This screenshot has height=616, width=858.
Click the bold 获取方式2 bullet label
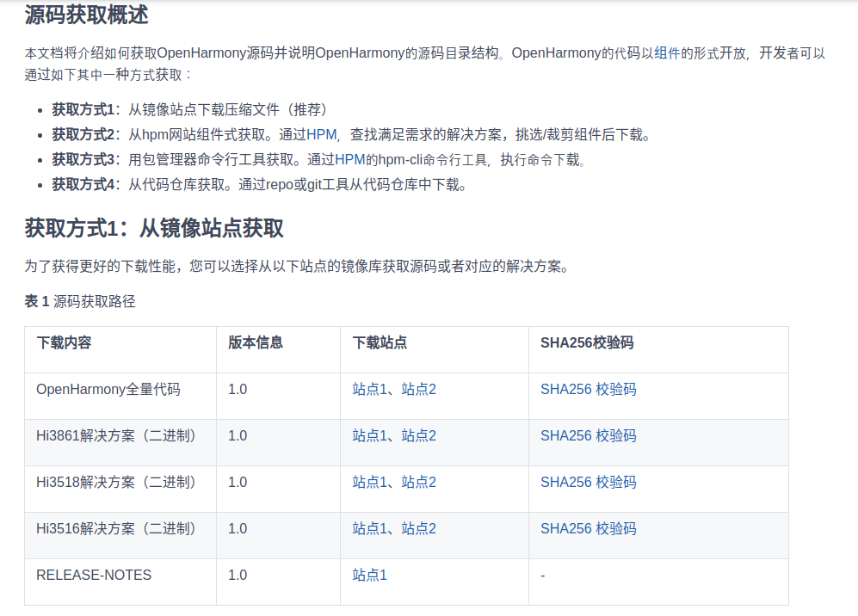tap(83, 134)
